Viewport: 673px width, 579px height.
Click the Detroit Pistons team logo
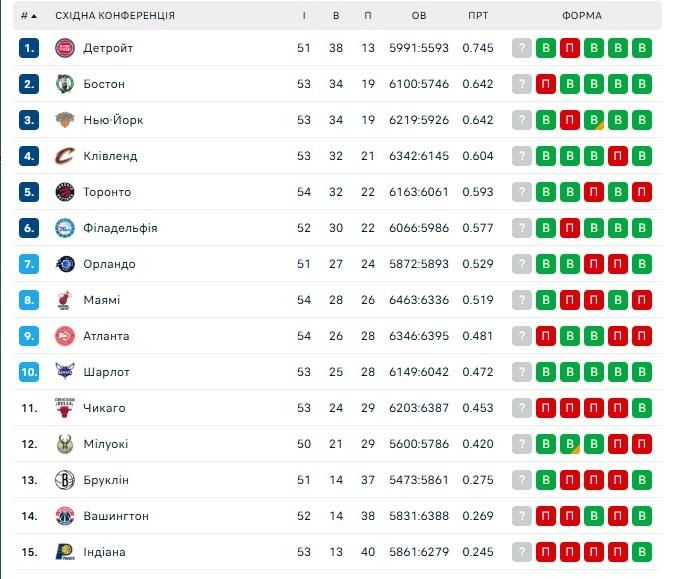65,48
